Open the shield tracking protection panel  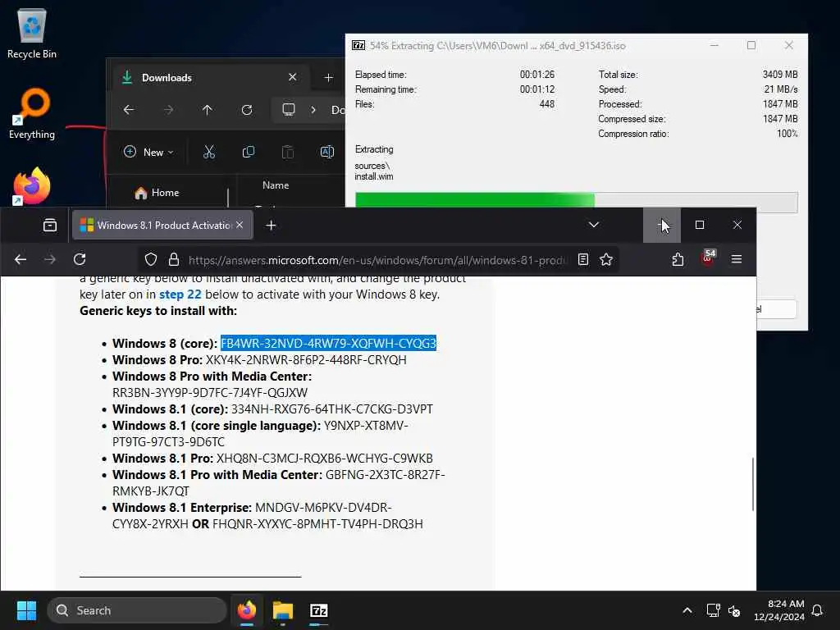[x=151, y=260]
